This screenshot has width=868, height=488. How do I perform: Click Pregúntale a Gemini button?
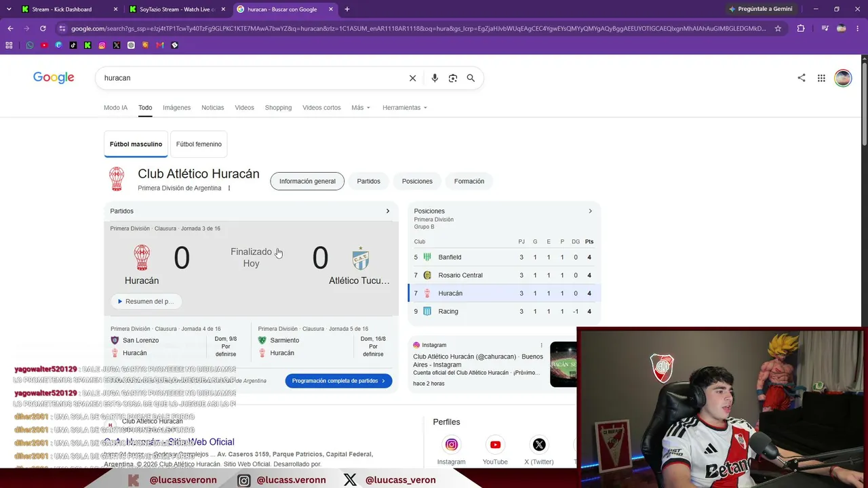click(x=760, y=9)
